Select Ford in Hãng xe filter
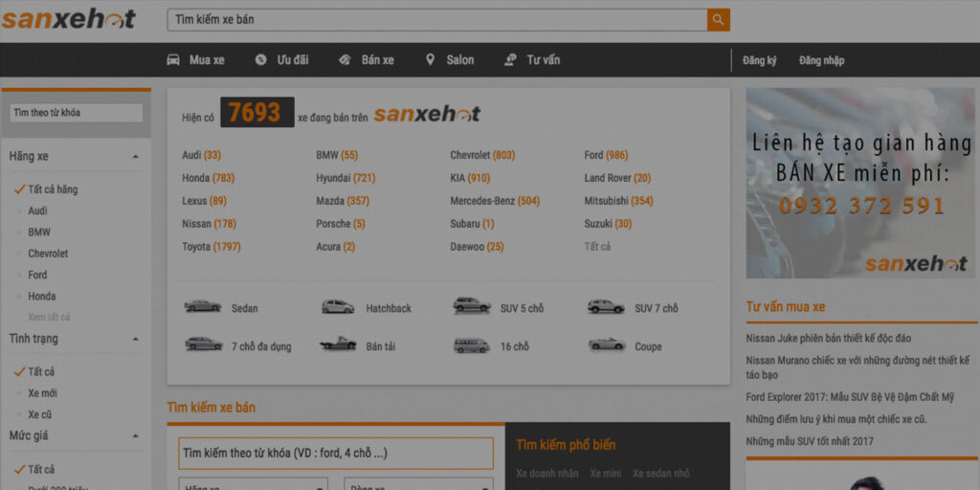980x490 pixels. pos(37,275)
